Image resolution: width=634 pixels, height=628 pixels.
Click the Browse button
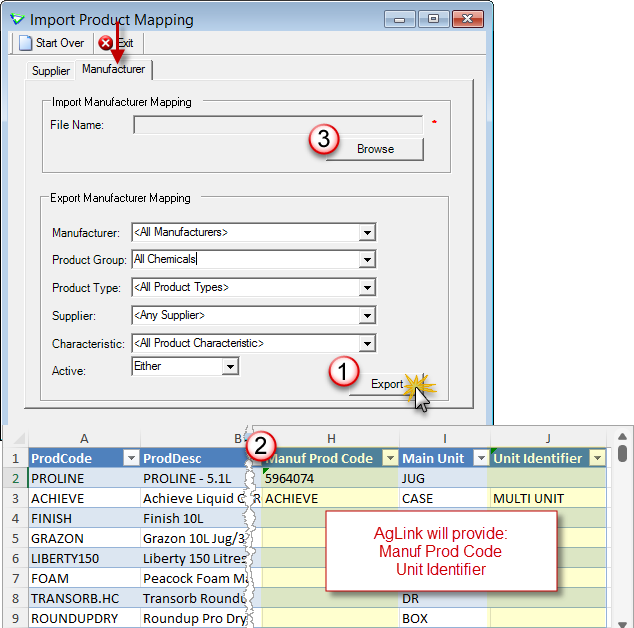pos(375,149)
